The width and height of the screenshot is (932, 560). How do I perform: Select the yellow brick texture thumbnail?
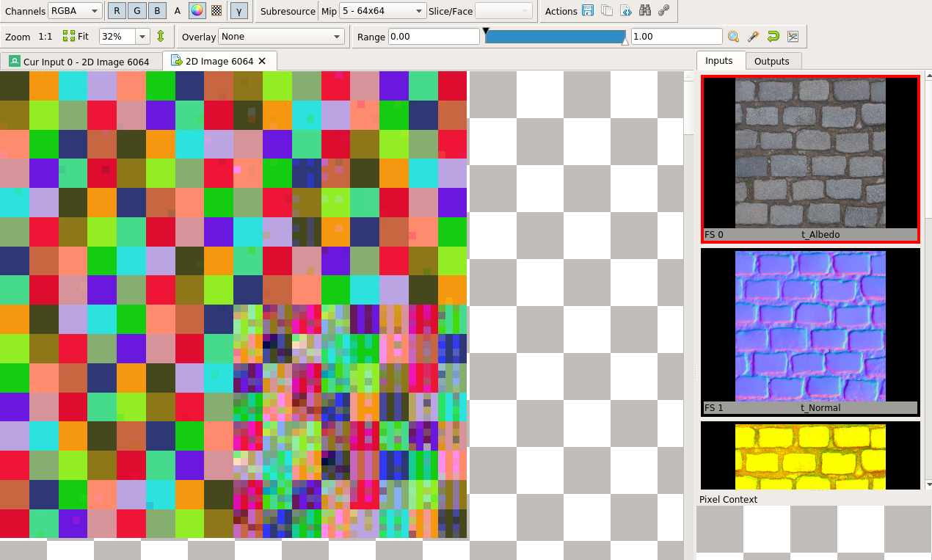point(810,455)
